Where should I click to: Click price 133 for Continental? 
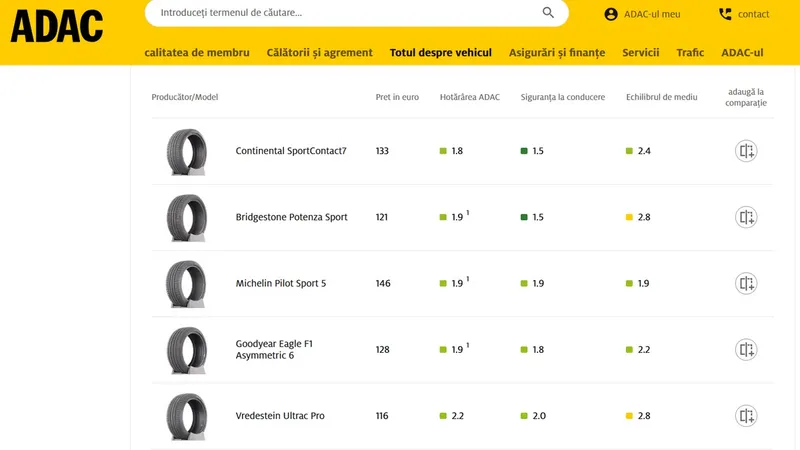[382, 151]
